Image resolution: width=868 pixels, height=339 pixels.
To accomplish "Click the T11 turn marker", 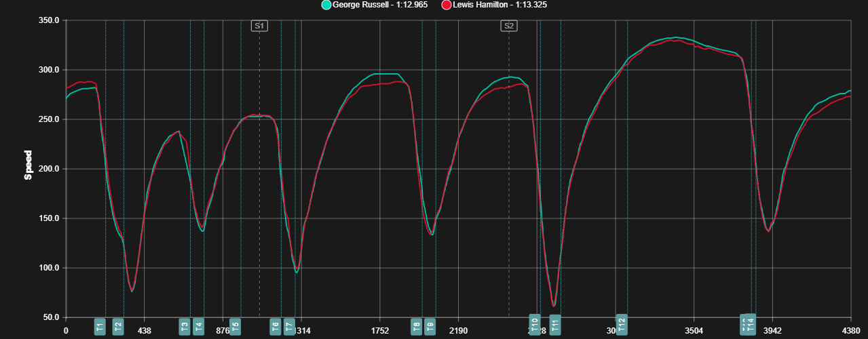I will click(555, 325).
